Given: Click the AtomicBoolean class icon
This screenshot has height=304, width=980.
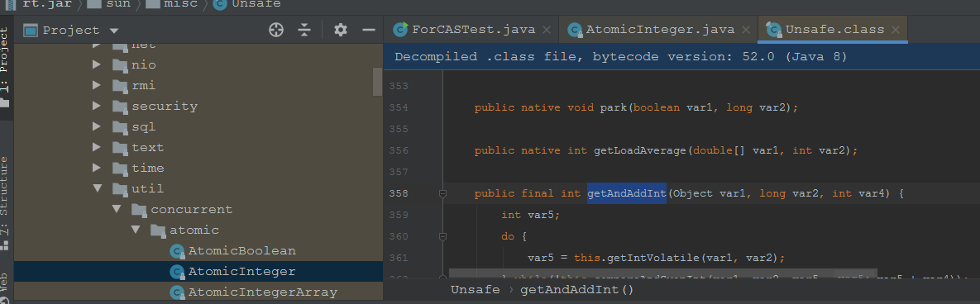Looking at the screenshot, I should (178, 251).
